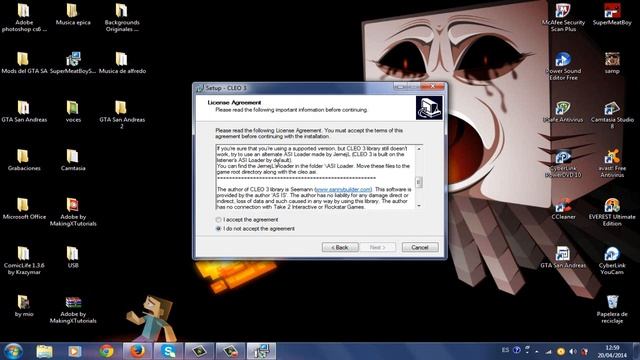Open the Mods del GTA SA folder
Screen dimensions: 640x360
[x=24, y=62]
